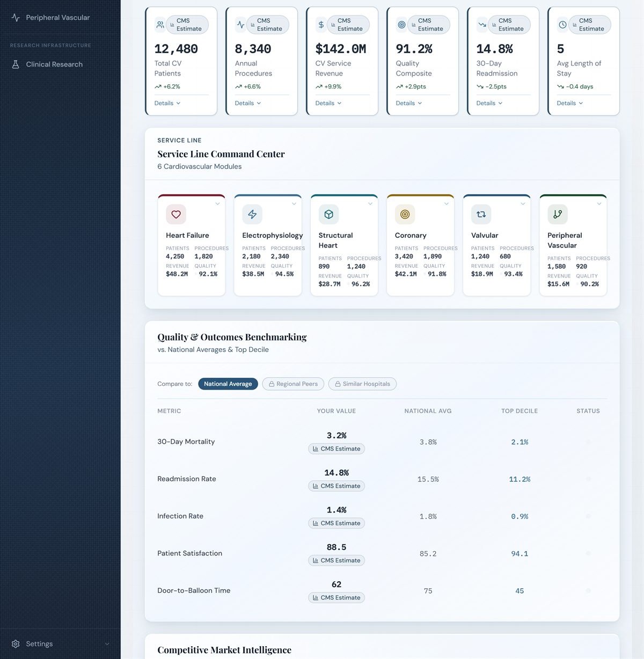The image size is (644, 659).
Task: Click the Clinical Research flask icon
Action: [16, 64]
